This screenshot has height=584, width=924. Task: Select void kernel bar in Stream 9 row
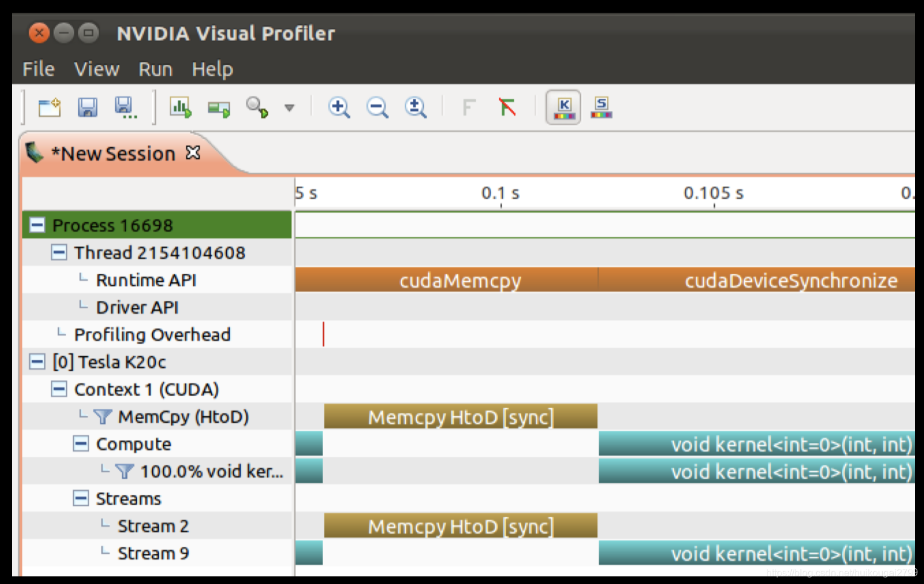[757, 553]
